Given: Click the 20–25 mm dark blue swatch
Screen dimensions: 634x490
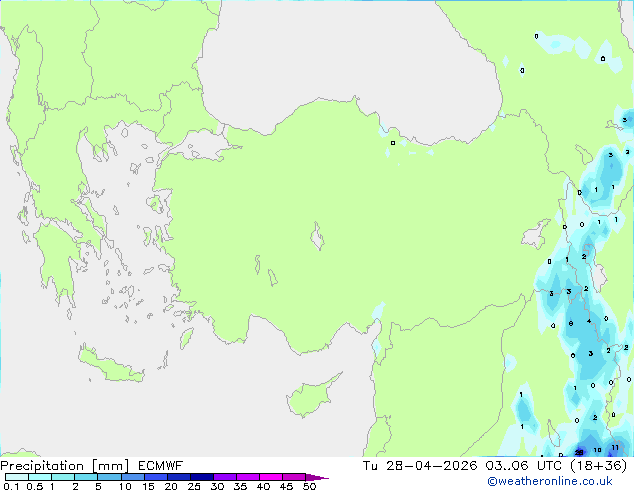Looking at the screenshot, I should pos(178,477).
